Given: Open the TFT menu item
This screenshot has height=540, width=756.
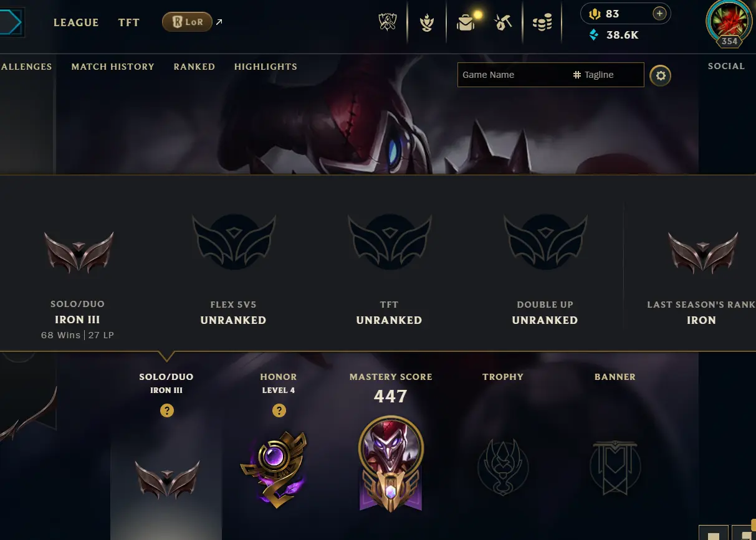Looking at the screenshot, I should tap(129, 22).
